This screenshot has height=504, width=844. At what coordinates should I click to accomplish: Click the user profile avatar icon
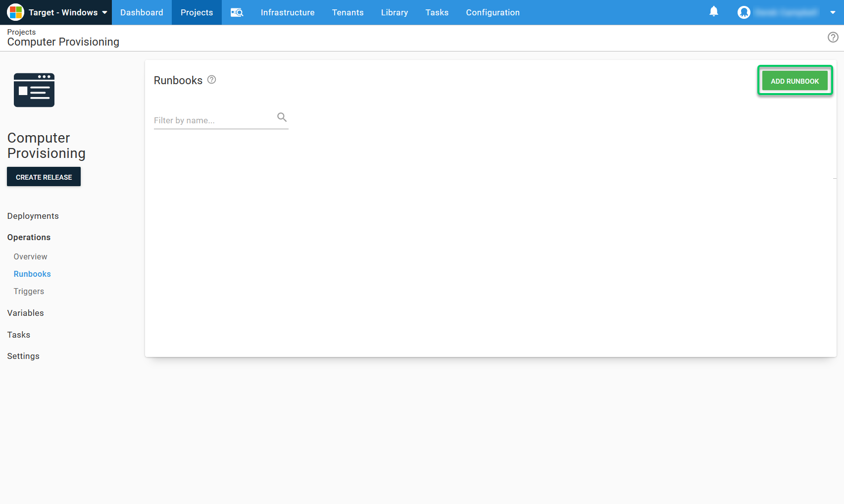click(744, 12)
